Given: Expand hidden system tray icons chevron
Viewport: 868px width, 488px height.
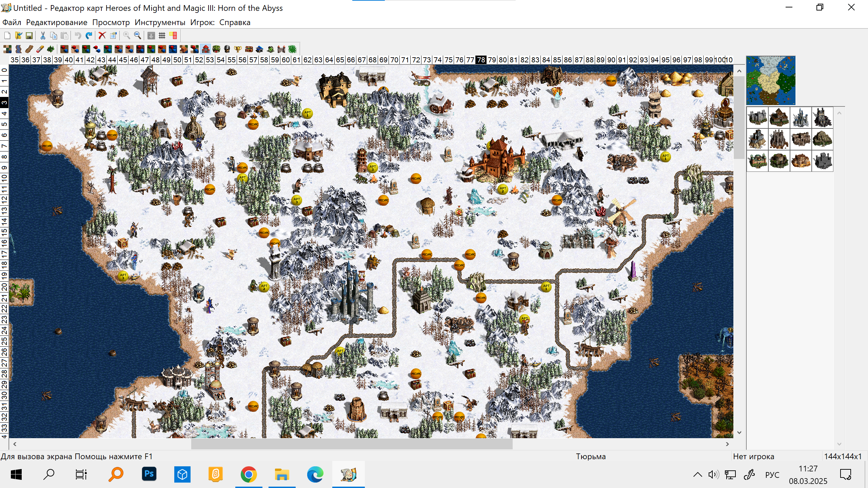Looking at the screenshot, I should coord(697,474).
